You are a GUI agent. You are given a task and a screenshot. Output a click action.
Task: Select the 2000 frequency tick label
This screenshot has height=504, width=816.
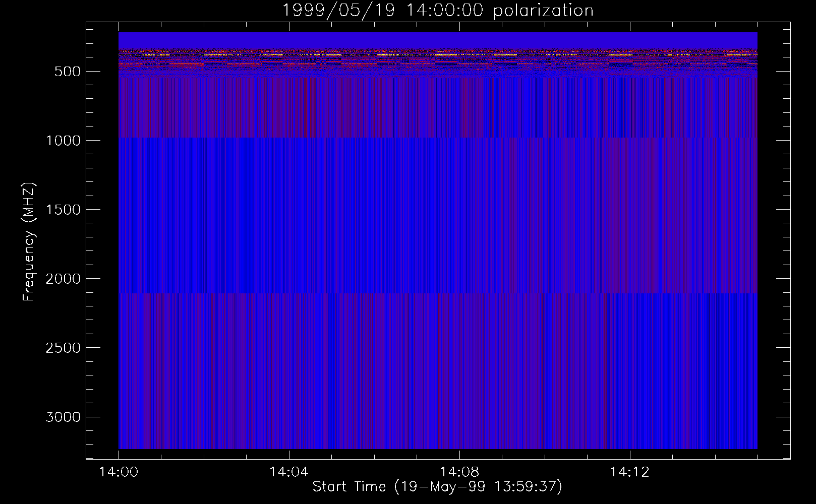[63, 279]
